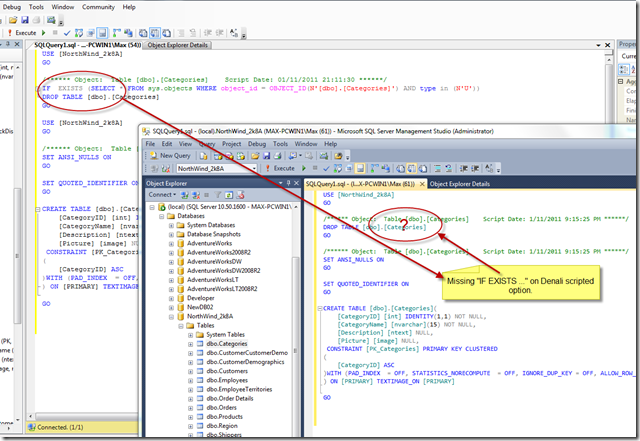640x441 pixels.
Task: Click Open File folder icon in front window
Action: tap(256, 156)
